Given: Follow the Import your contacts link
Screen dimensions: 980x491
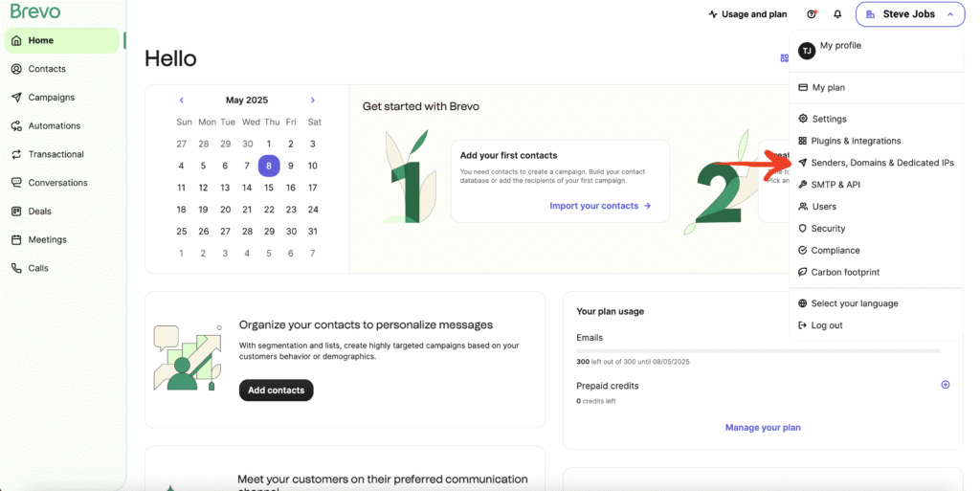Looking at the screenshot, I should (x=600, y=206).
